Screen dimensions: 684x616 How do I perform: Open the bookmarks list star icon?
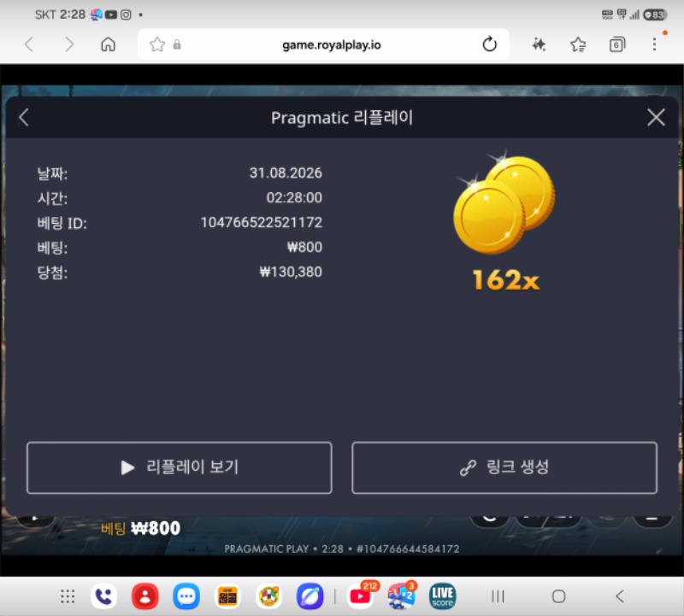click(578, 44)
